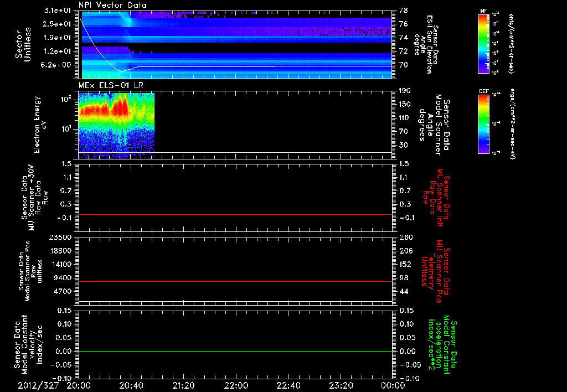
Task: Click the 4700 scanner position tick
Action: coord(63,291)
